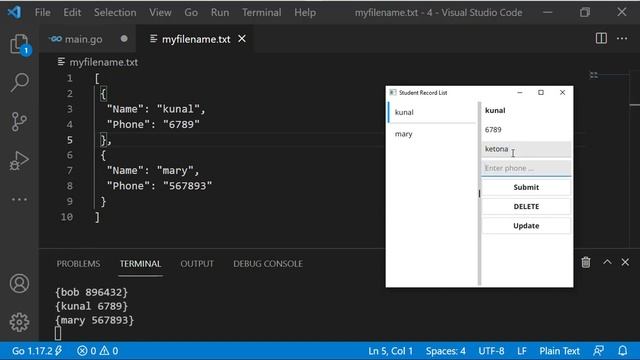Open editor More Actions ellipsis

622,39
